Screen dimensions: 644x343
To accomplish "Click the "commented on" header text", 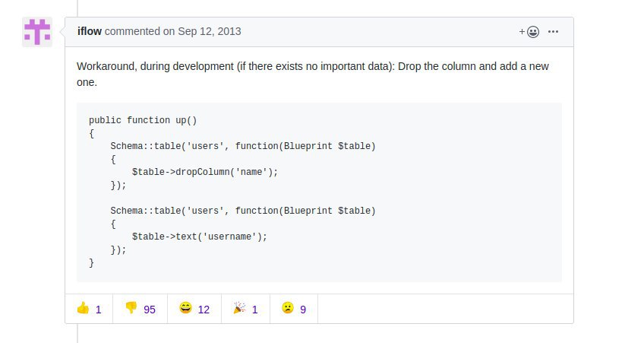I will click(140, 32).
